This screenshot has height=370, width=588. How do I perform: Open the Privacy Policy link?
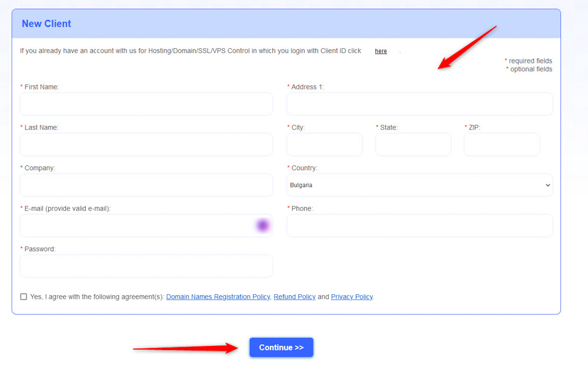click(352, 296)
